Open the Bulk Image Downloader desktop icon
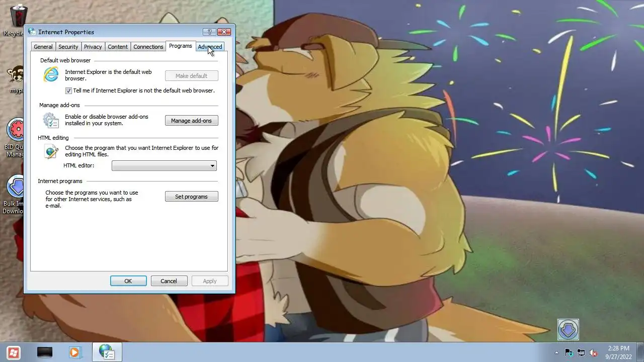Image resolution: width=644 pixels, height=362 pixels. (x=16, y=187)
